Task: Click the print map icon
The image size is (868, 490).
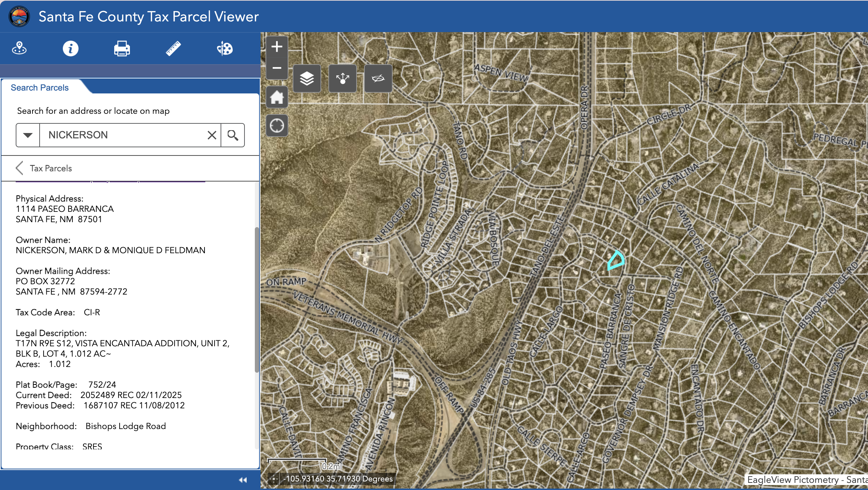Action: pos(122,49)
